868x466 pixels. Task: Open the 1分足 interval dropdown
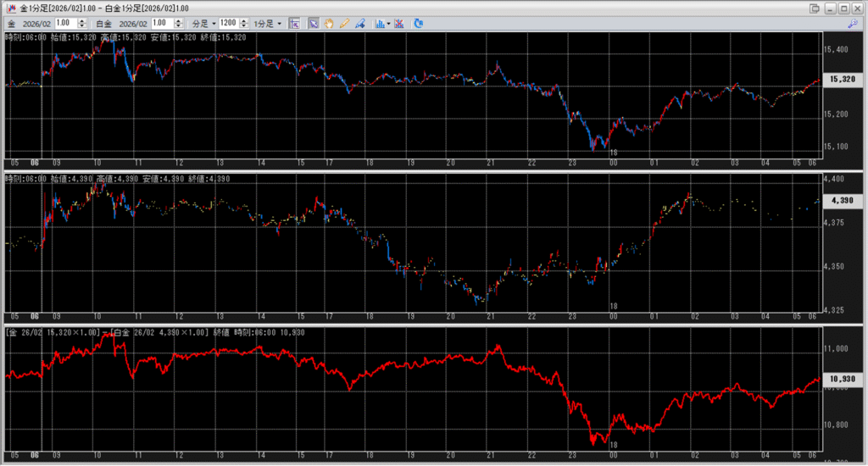click(268, 23)
